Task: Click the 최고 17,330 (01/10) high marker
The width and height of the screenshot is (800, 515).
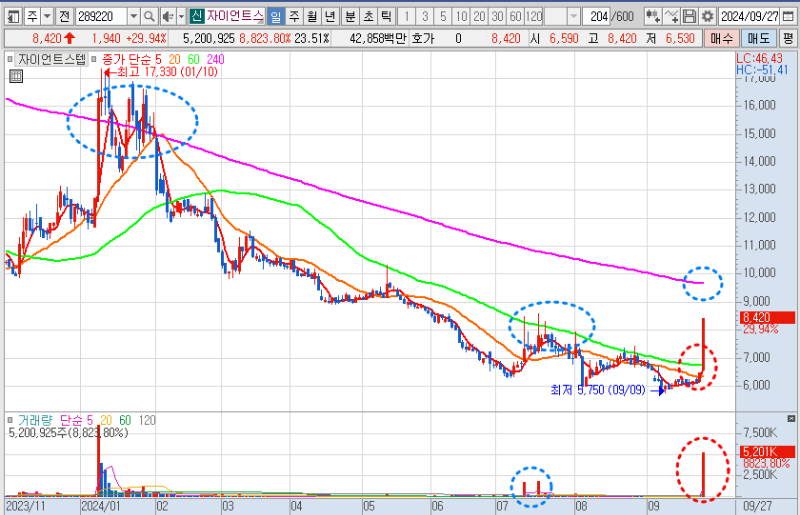Action: (x=161, y=72)
